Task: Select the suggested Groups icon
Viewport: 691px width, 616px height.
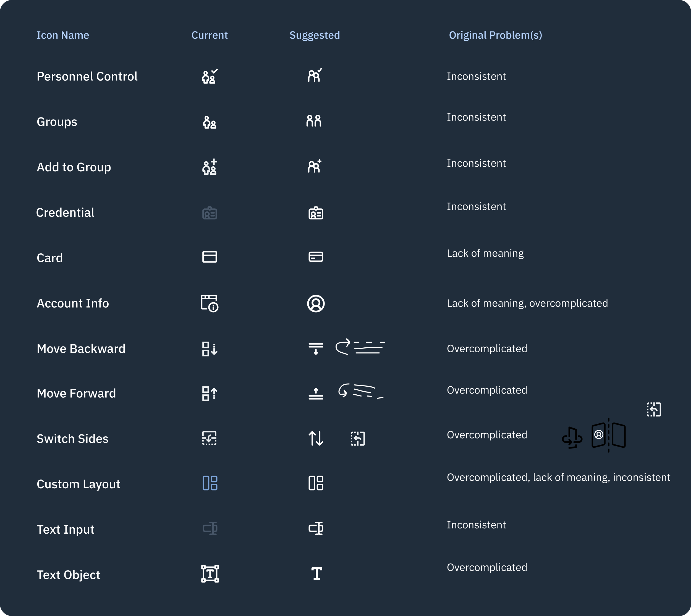Action: [x=314, y=121]
